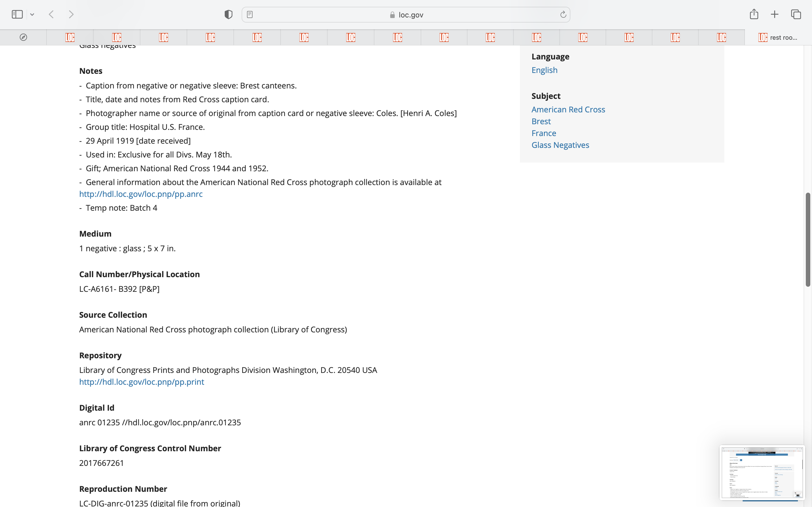Switch to the pinned compass tab
The width and height of the screenshot is (812, 507).
tap(23, 37)
